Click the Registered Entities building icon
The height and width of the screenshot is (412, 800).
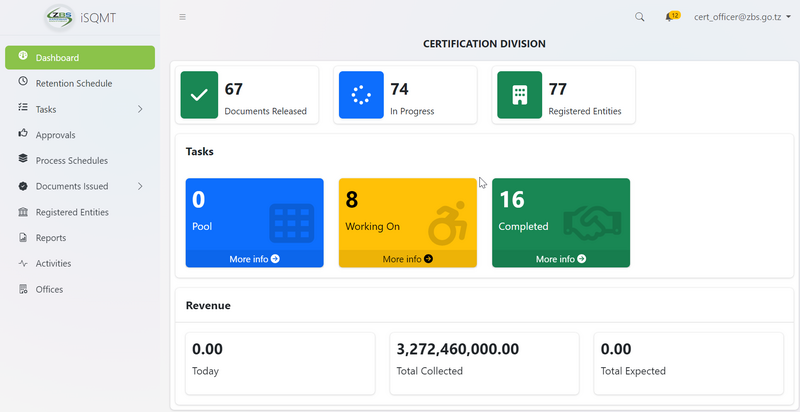pyautogui.click(x=519, y=95)
